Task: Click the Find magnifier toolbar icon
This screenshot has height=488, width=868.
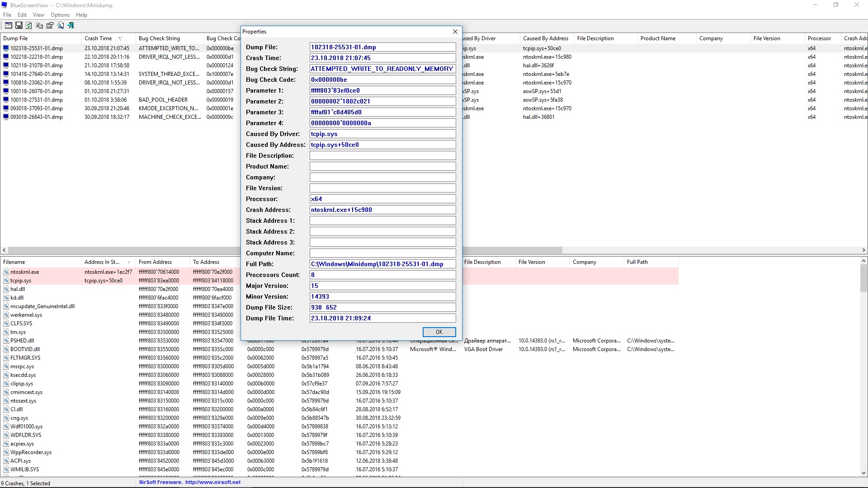Action: coord(60,26)
